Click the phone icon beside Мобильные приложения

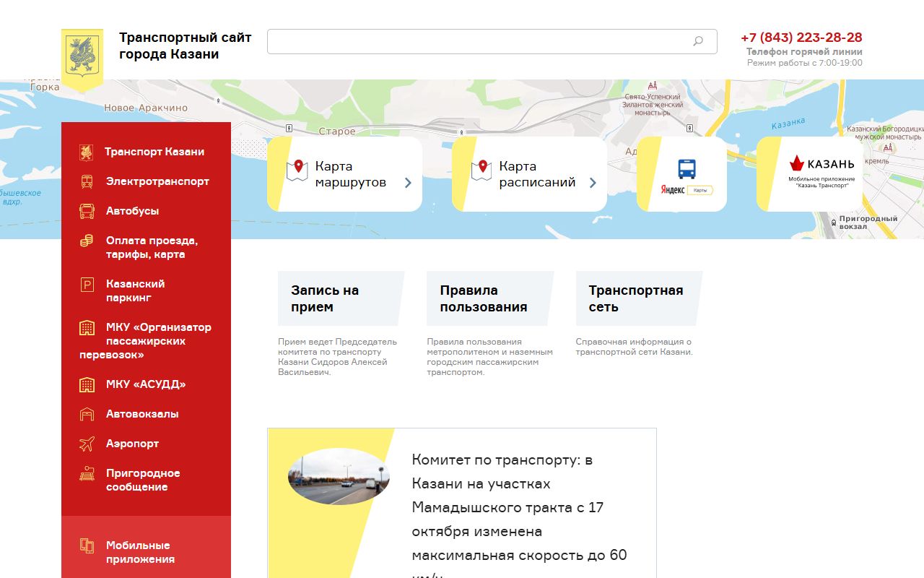click(87, 545)
